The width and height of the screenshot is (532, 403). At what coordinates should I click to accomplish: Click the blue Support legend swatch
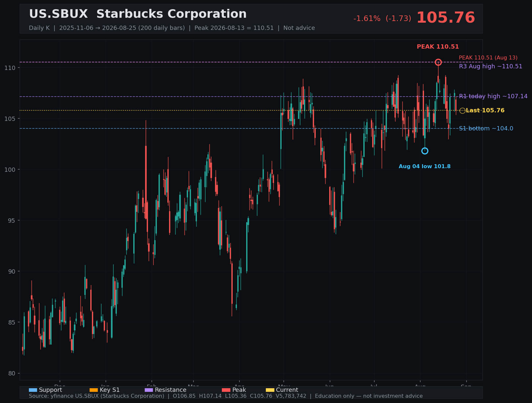[33, 390]
